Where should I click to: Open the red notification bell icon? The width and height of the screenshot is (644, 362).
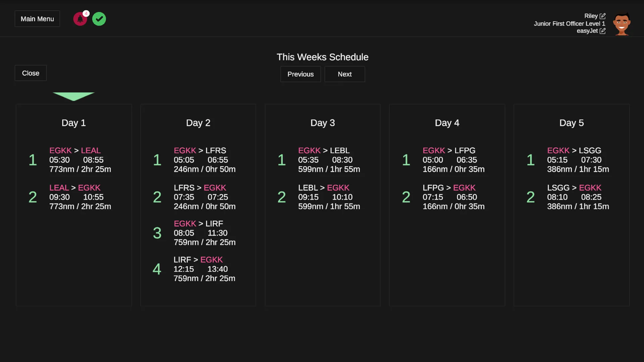pyautogui.click(x=80, y=19)
